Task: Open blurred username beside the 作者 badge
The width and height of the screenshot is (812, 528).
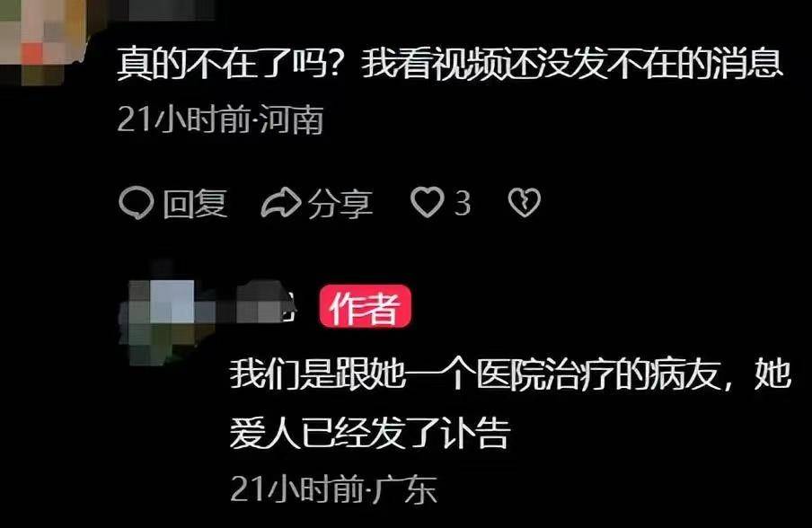Action: [x=265, y=306]
